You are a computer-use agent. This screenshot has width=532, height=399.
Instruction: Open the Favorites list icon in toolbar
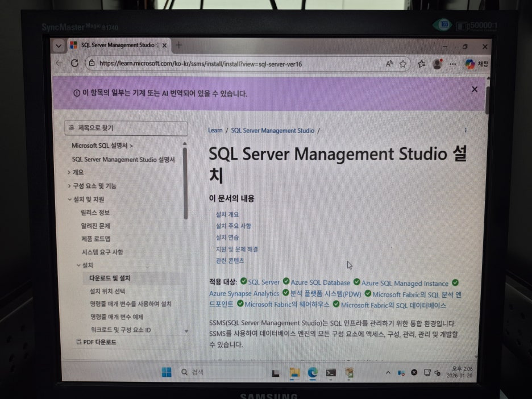pyautogui.click(x=421, y=64)
